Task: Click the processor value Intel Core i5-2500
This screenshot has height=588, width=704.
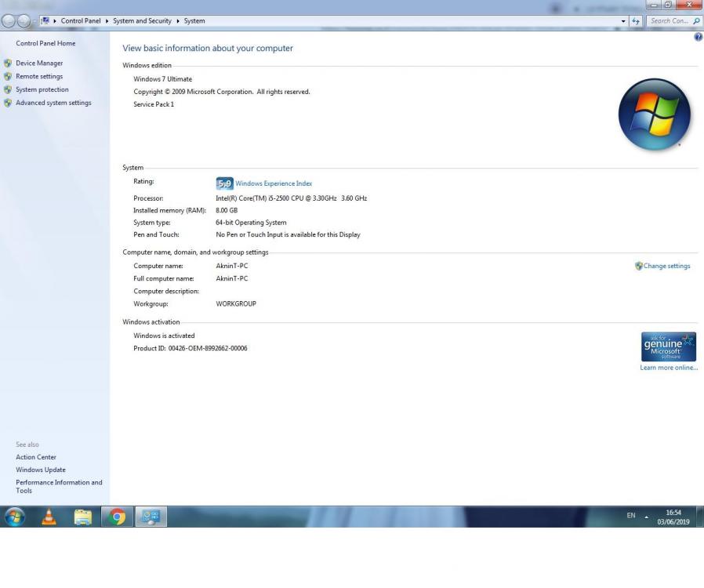Action: click(291, 198)
